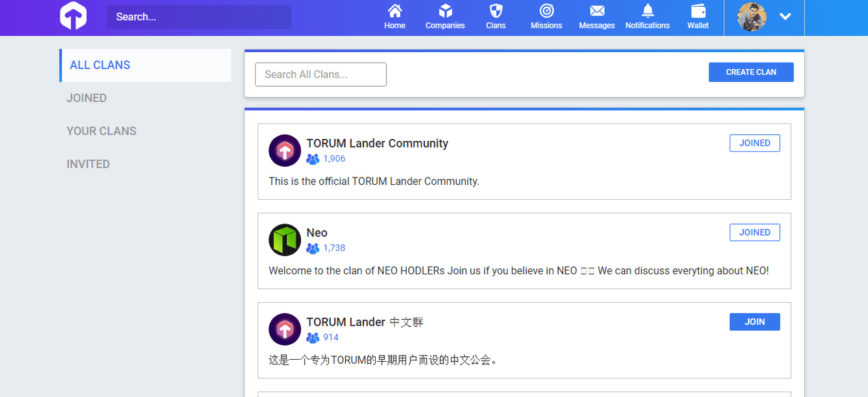Click the Neo HODLERs welcome description

coord(519,271)
